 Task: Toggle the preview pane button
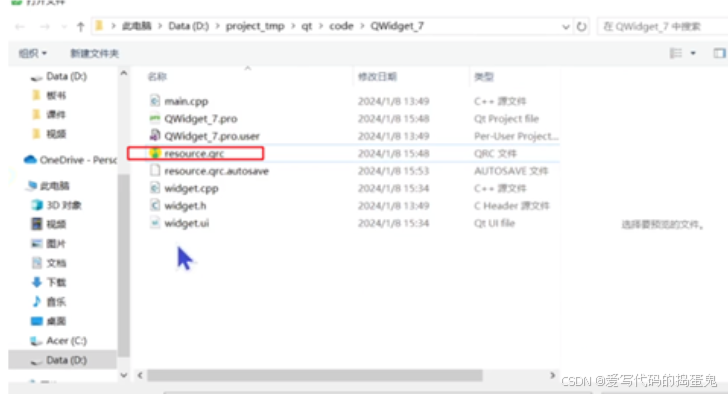[x=719, y=53]
